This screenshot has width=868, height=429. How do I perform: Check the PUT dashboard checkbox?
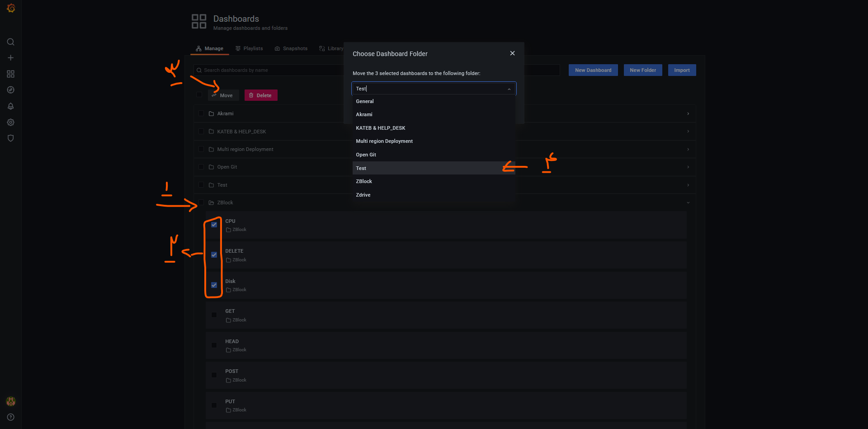pos(214,405)
